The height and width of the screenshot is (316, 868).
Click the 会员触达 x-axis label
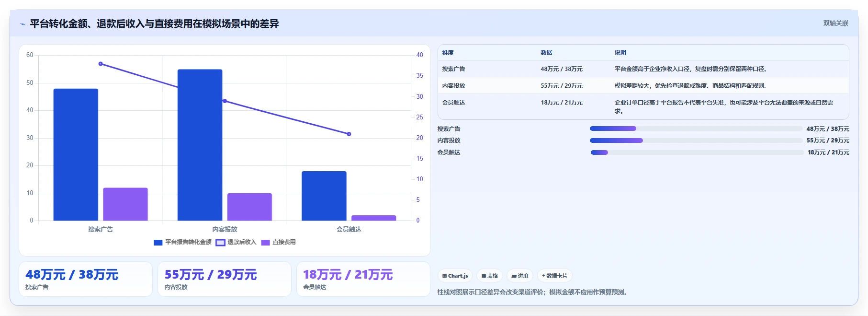click(349, 229)
